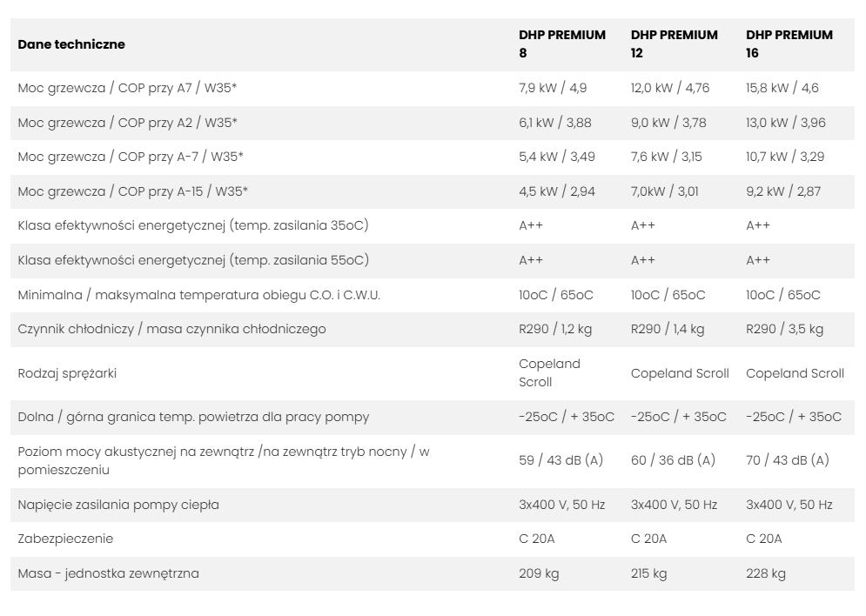The image size is (866, 616).
Task: Click the "70 / 43 dB (A)" value
Action: [788, 460]
